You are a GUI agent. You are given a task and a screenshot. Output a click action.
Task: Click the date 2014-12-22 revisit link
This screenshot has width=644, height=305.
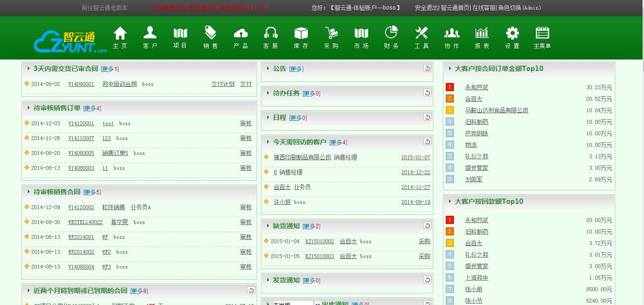416,172
